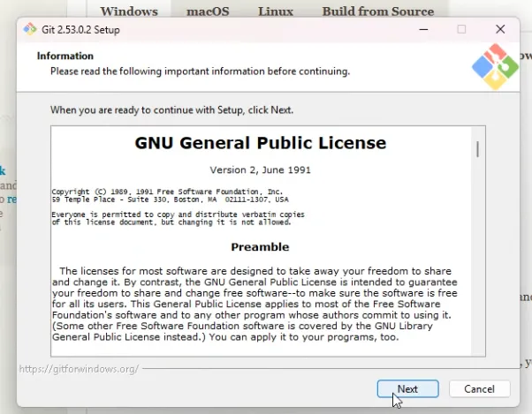Viewport: 532px width, 414px height.
Task: Open the gitforwindows.org link
Action: (79, 369)
